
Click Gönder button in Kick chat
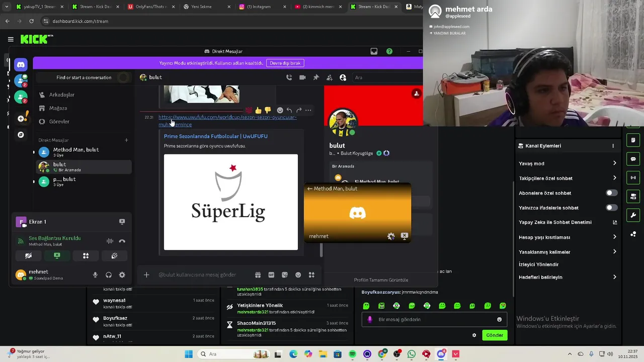pyautogui.click(x=495, y=335)
